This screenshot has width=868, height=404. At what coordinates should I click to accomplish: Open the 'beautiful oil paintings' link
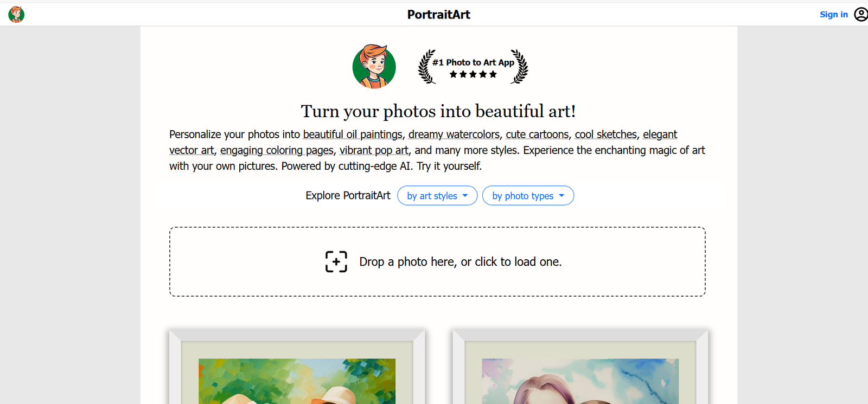(x=353, y=134)
